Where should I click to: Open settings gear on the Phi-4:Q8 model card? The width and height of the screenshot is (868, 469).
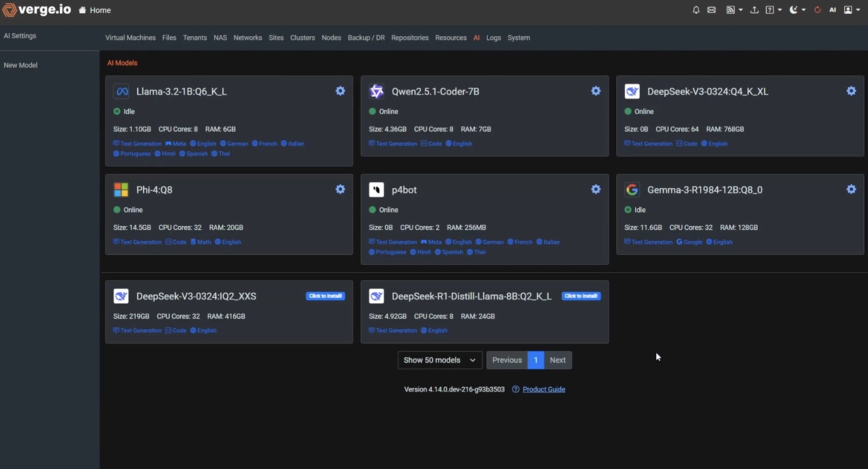pyautogui.click(x=340, y=189)
